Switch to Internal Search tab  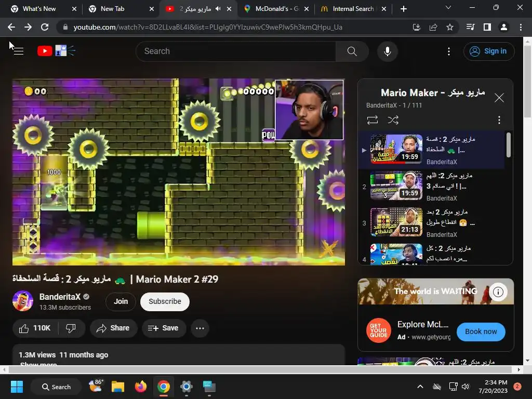tap(353, 9)
